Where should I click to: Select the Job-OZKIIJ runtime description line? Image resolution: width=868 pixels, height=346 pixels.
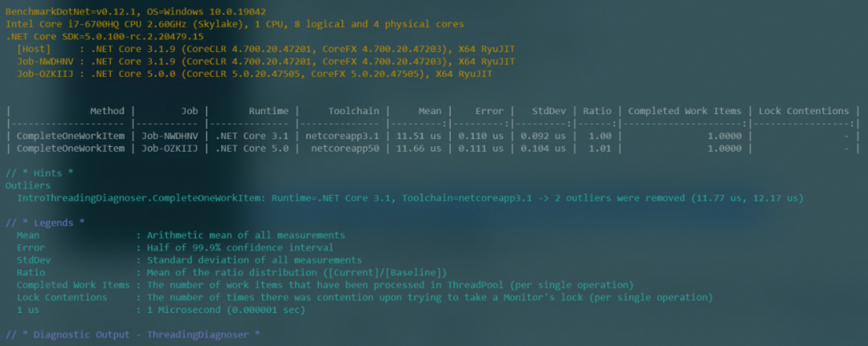[254, 75]
